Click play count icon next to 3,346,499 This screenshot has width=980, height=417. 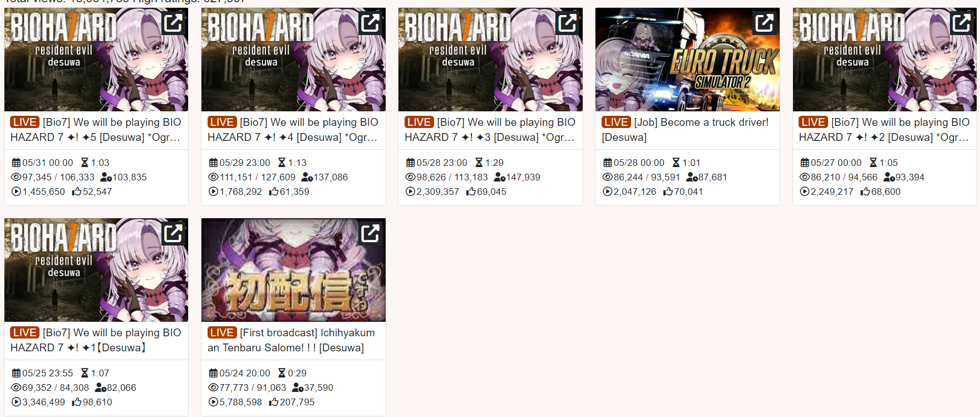(x=16, y=402)
